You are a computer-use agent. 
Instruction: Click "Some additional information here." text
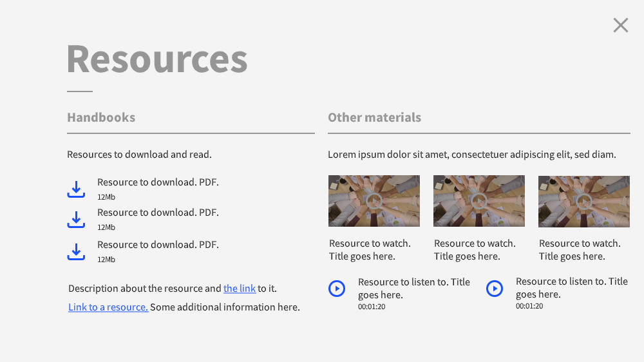[225, 307]
